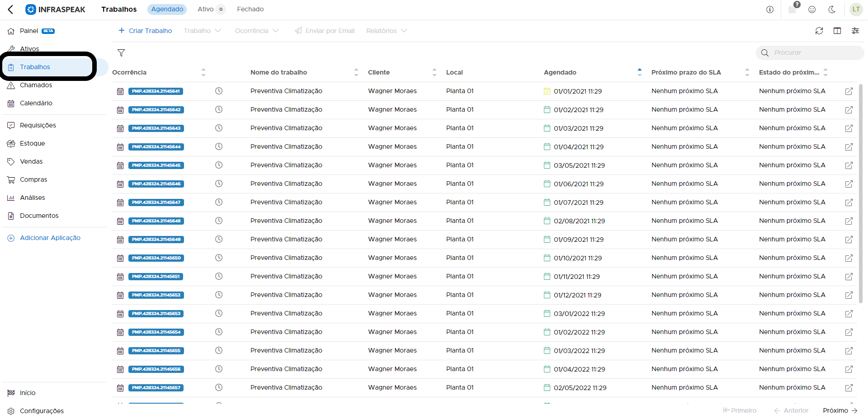Click the Infraspeak logo
The height and width of the screenshot is (419, 868).
tap(55, 9)
